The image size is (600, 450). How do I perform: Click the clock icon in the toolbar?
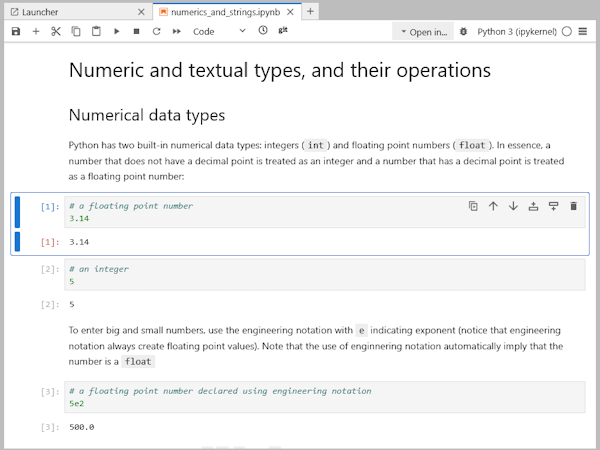point(263,30)
